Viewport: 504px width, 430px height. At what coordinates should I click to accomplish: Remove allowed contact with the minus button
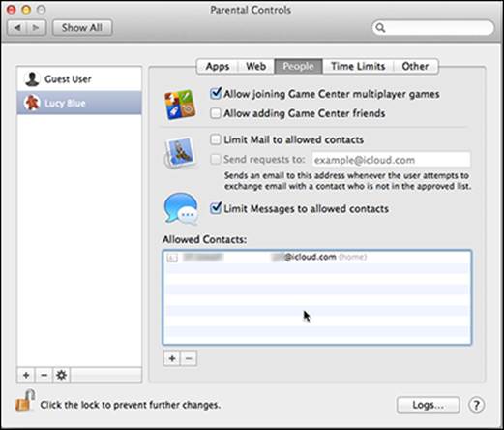(x=189, y=358)
